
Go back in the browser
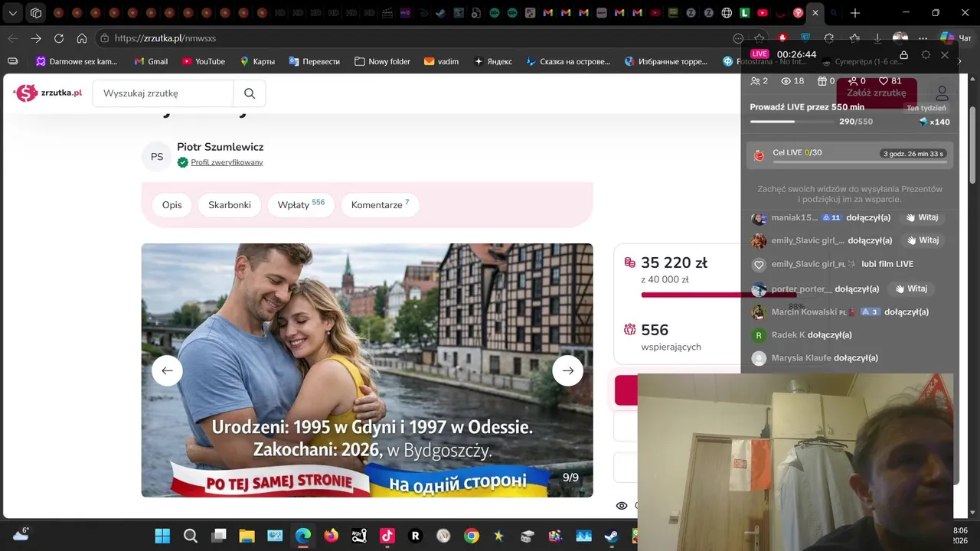click(x=13, y=38)
